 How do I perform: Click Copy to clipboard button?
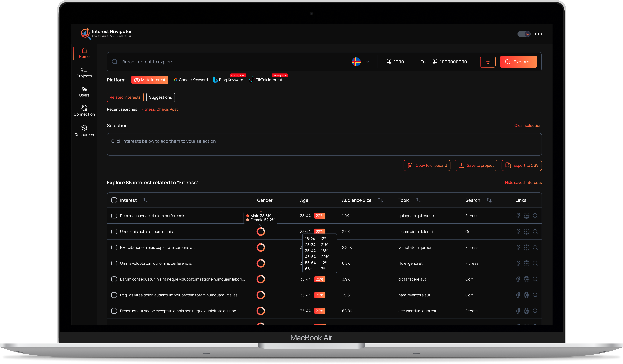[427, 165]
